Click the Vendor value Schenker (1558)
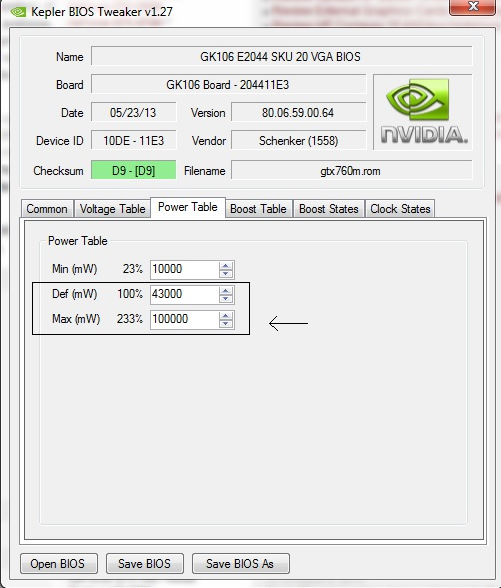The height and width of the screenshot is (588, 501). (x=298, y=141)
